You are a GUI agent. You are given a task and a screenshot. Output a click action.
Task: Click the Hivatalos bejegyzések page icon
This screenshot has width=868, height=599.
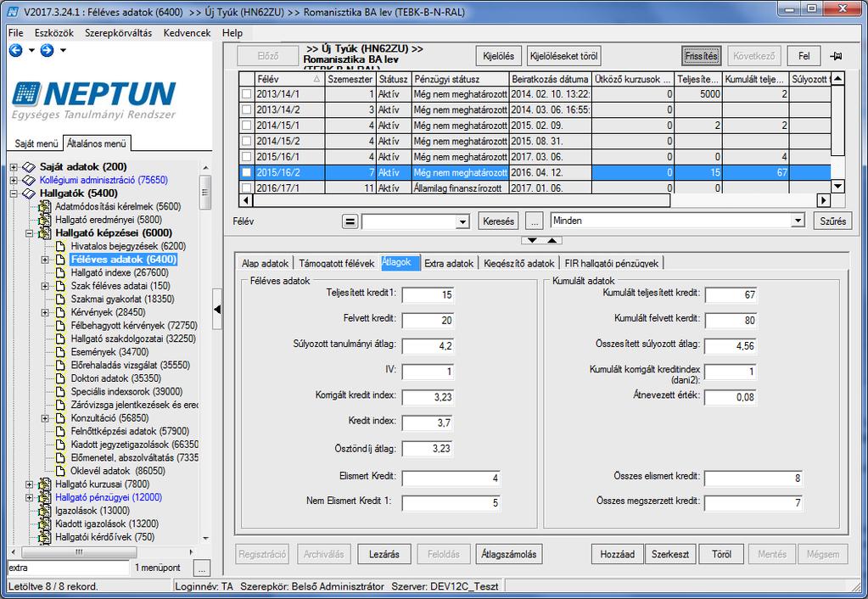click(60, 246)
